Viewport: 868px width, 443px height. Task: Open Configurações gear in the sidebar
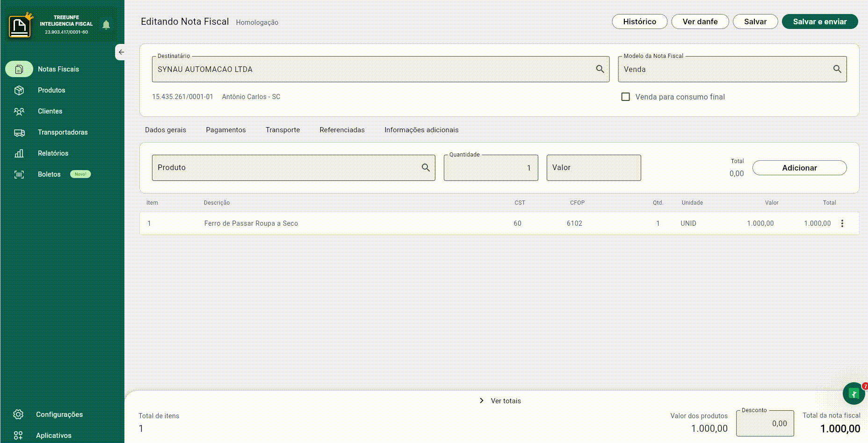(x=19, y=414)
